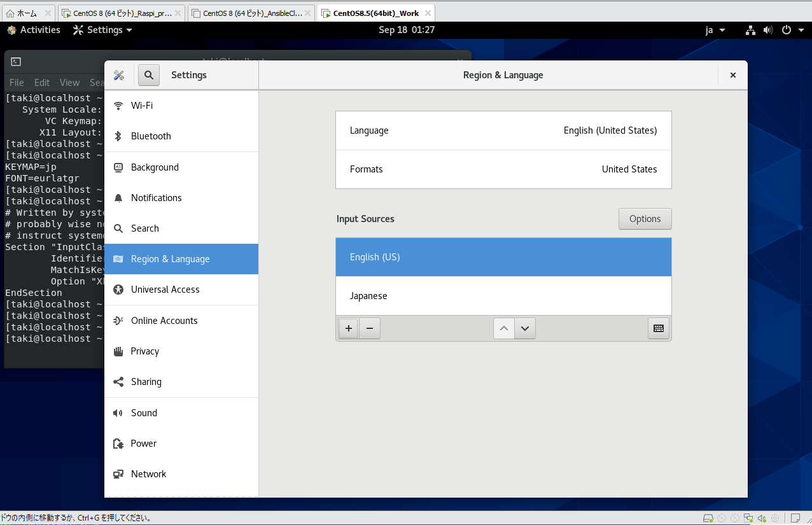Go to the Privacy panel

click(x=181, y=351)
